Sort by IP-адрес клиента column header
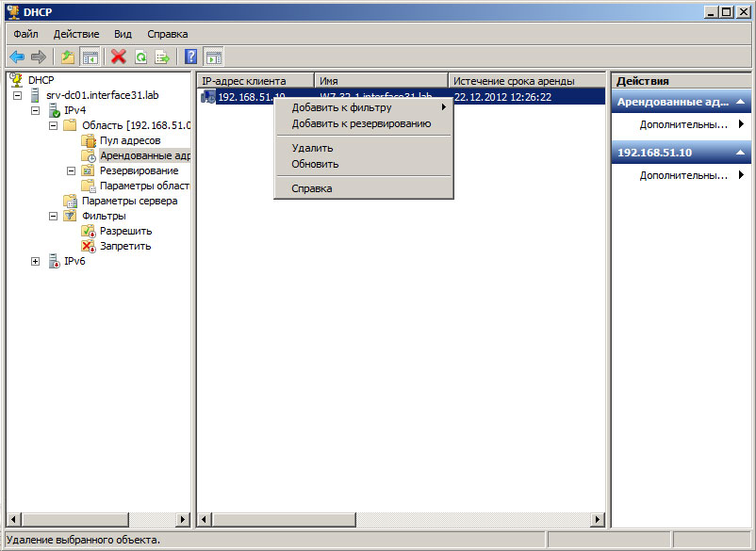The image size is (756, 551). [x=255, y=81]
